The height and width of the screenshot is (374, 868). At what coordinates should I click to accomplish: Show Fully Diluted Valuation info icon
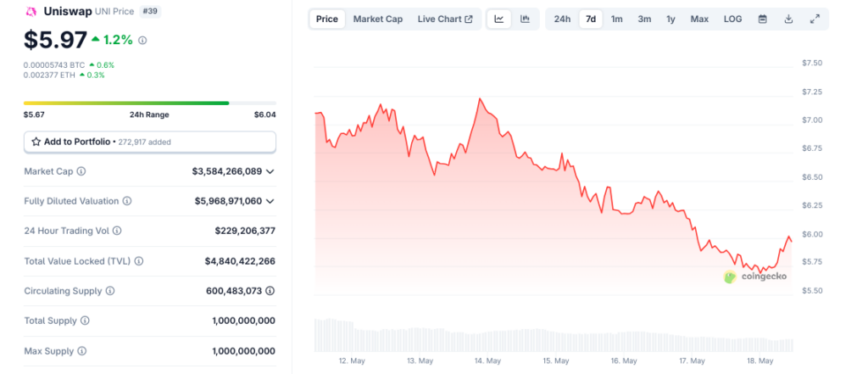[127, 201]
